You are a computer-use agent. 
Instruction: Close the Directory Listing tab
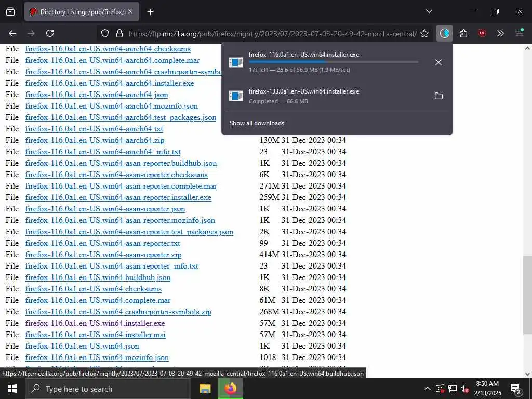pyautogui.click(x=130, y=11)
